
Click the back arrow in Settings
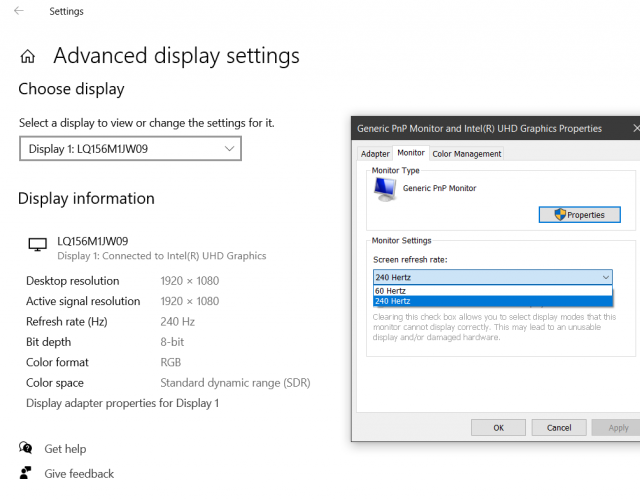[x=19, y=11]
